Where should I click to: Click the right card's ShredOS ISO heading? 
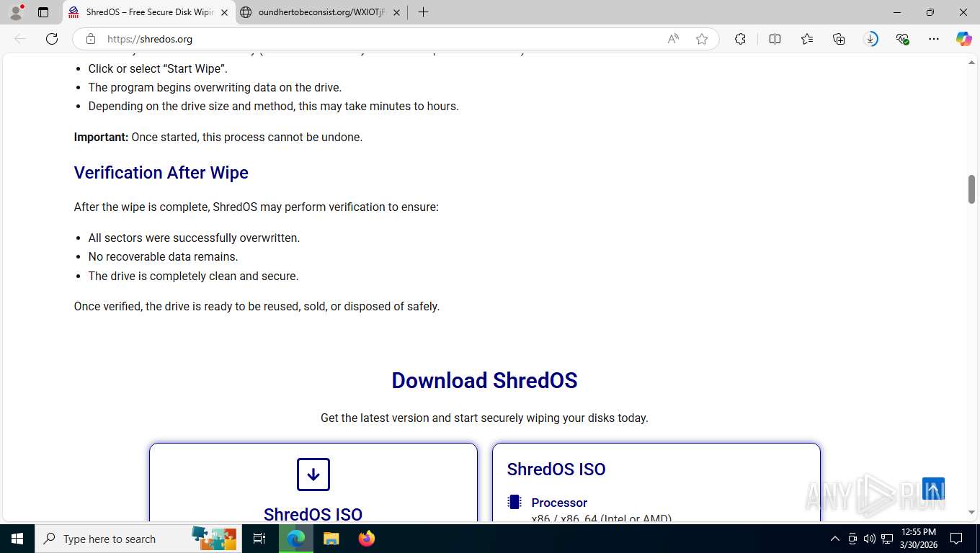[x=556, y=469]
